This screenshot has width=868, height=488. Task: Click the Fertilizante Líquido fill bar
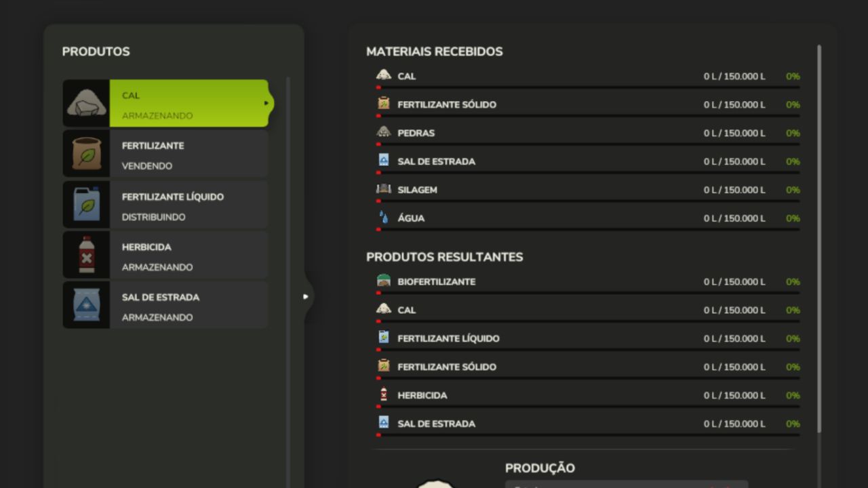(x=588, y=350)
